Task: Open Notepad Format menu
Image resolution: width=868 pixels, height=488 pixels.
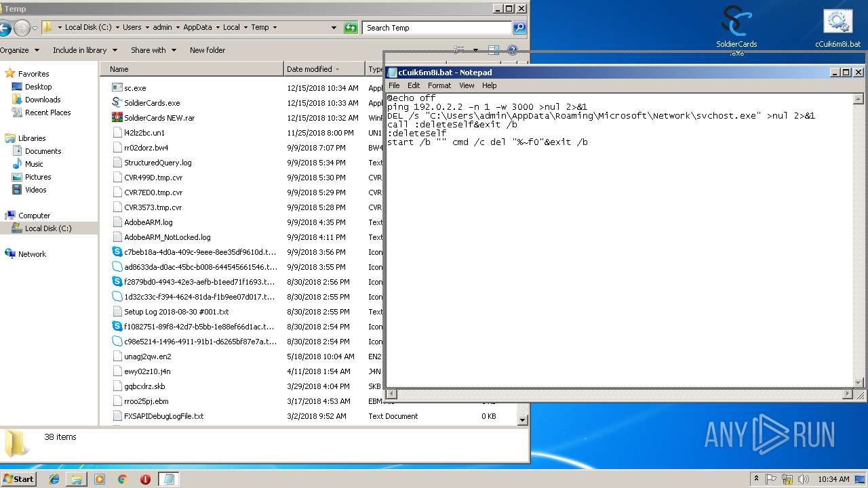Action: coord(439,85)
